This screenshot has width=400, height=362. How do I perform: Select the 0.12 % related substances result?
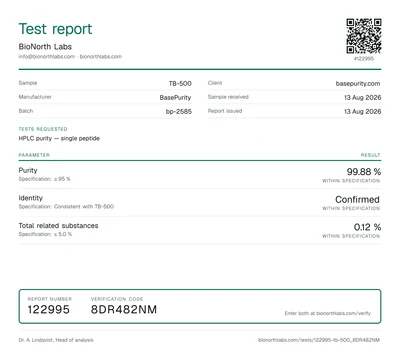(x=367, y=227)
